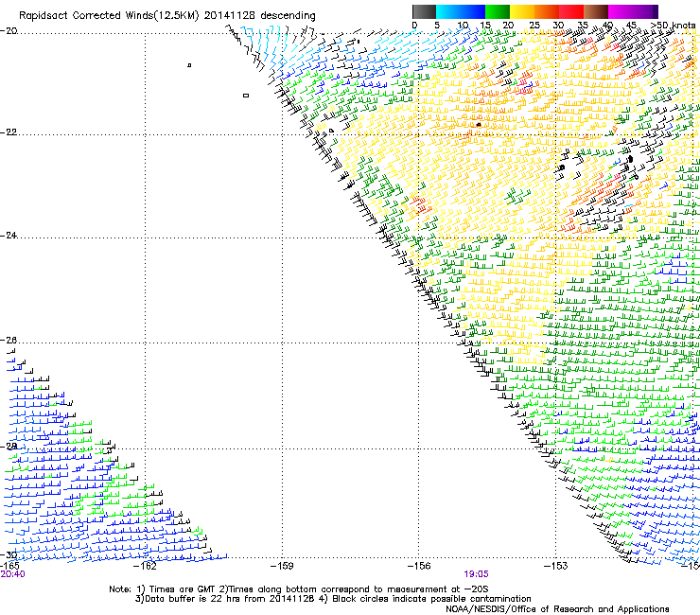The height and width of the screenshot is (615, 700).
Task: Click the latitude label '-28'
Action: pos(9,447)
